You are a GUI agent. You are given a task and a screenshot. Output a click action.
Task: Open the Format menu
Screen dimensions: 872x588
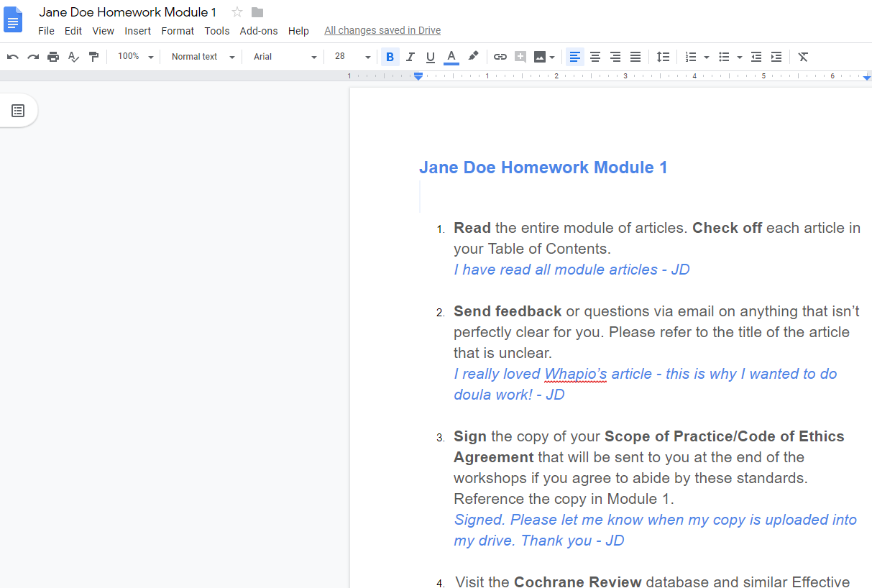click(178, 31)
